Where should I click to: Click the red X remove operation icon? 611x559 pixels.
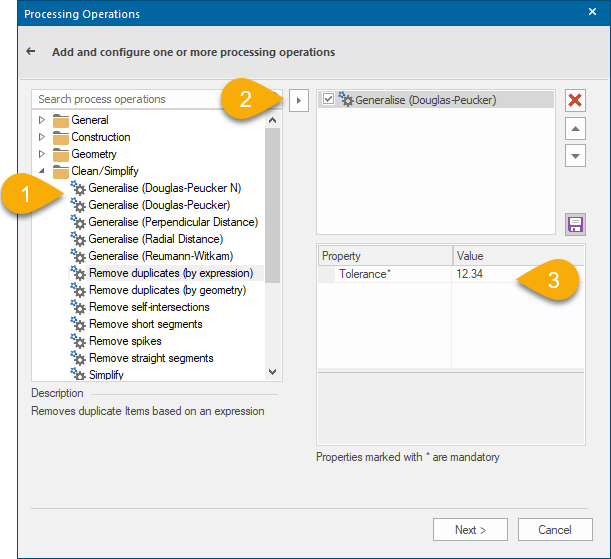[x=575, y=100]
